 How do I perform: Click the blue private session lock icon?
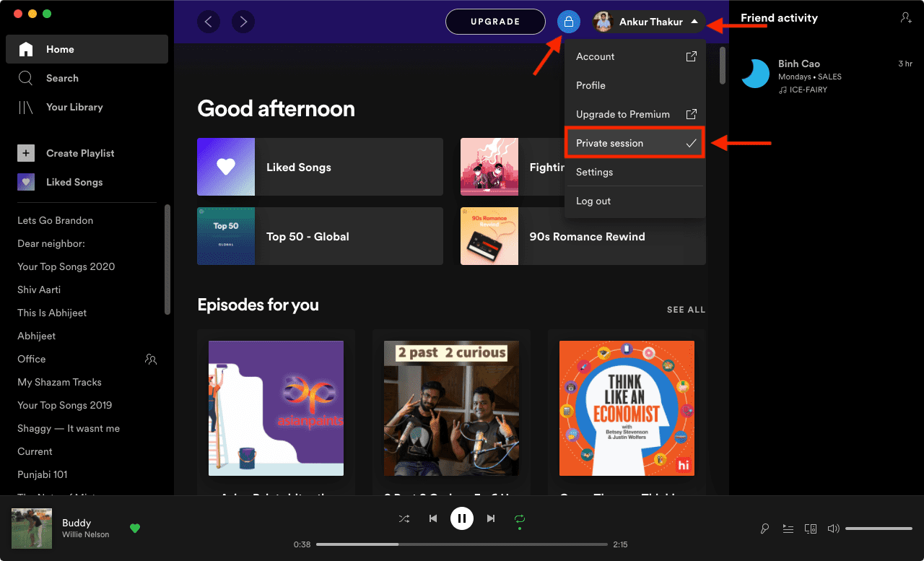pos(569,22)
